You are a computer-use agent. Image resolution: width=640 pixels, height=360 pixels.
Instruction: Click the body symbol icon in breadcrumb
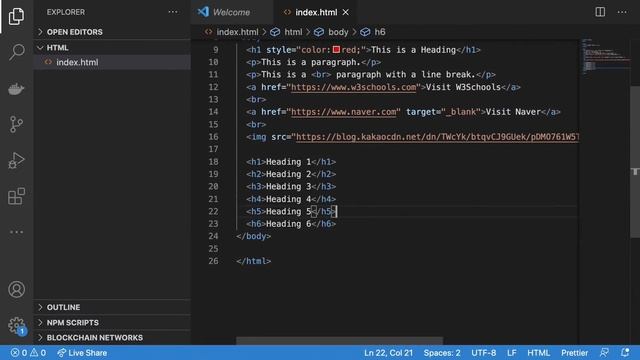[x=319, y=32]
